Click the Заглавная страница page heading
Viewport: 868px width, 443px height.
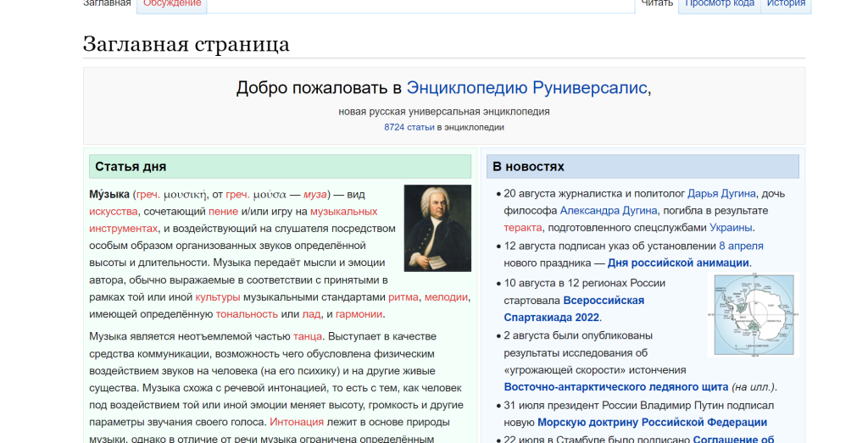(186, 44)
